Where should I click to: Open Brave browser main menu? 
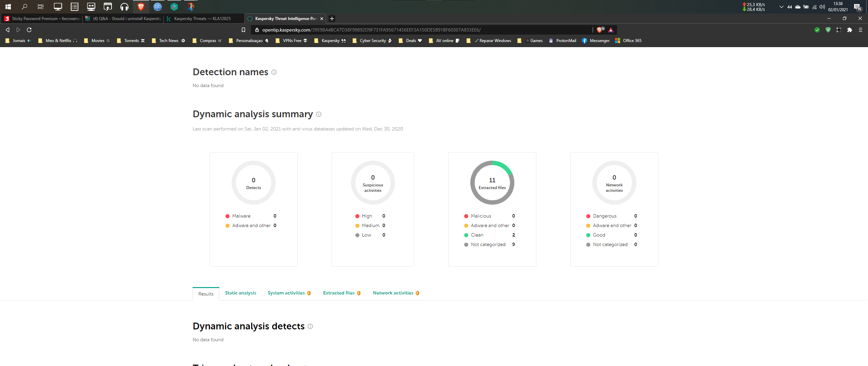coord(860,30)
